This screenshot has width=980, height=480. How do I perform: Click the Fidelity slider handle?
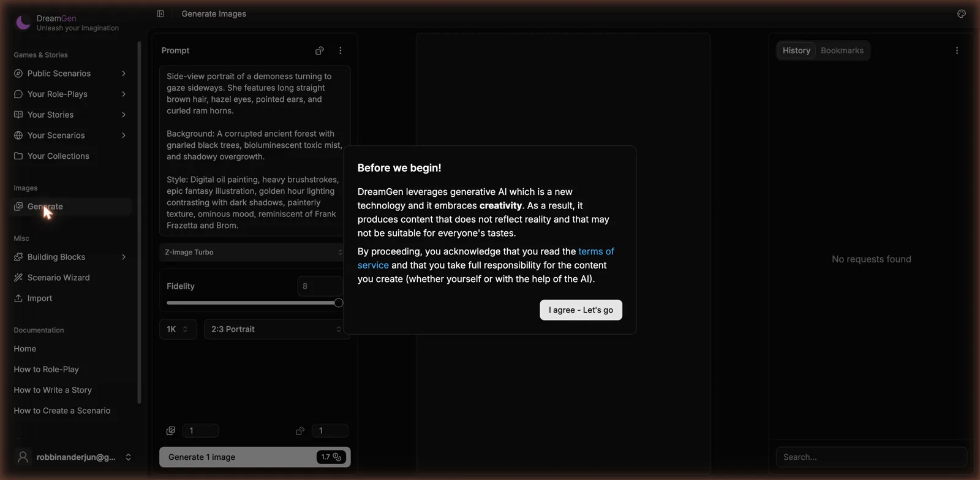(x=339, y=303)
